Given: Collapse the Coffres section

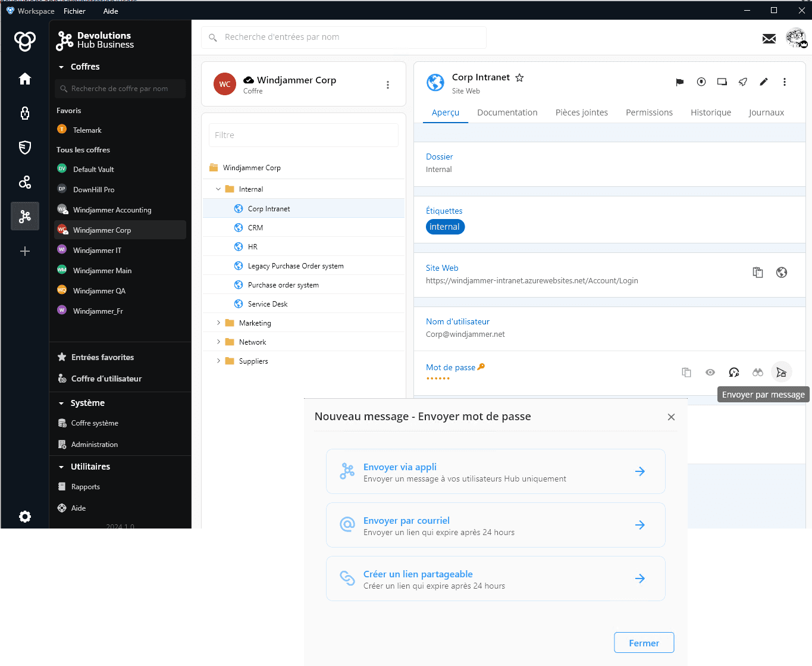Looking at the screenshot, I should point(61,67).
